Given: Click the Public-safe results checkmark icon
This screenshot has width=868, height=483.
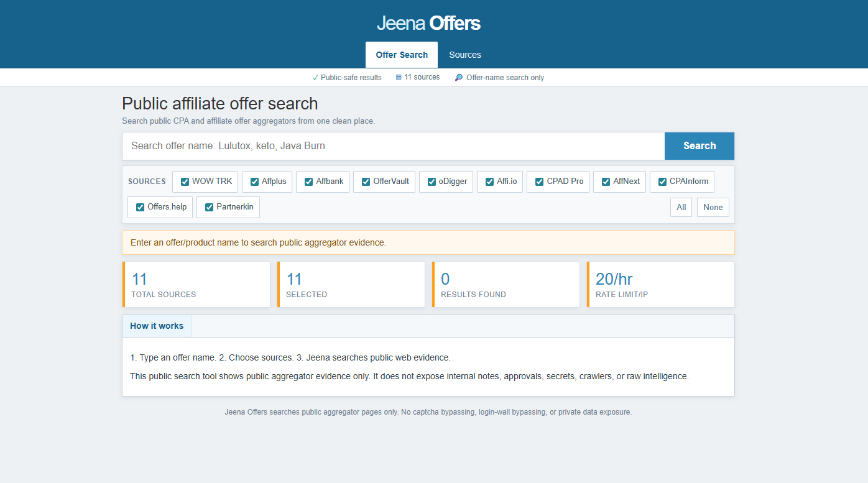Looking at the screenshot, I should pyautogui.click(x=315, y=78).
